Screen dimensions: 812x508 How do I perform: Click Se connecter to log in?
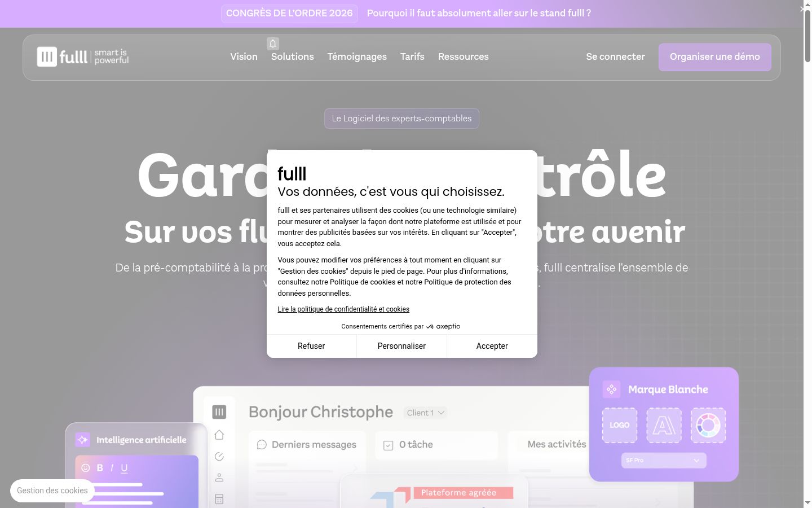tap(615, 56)
